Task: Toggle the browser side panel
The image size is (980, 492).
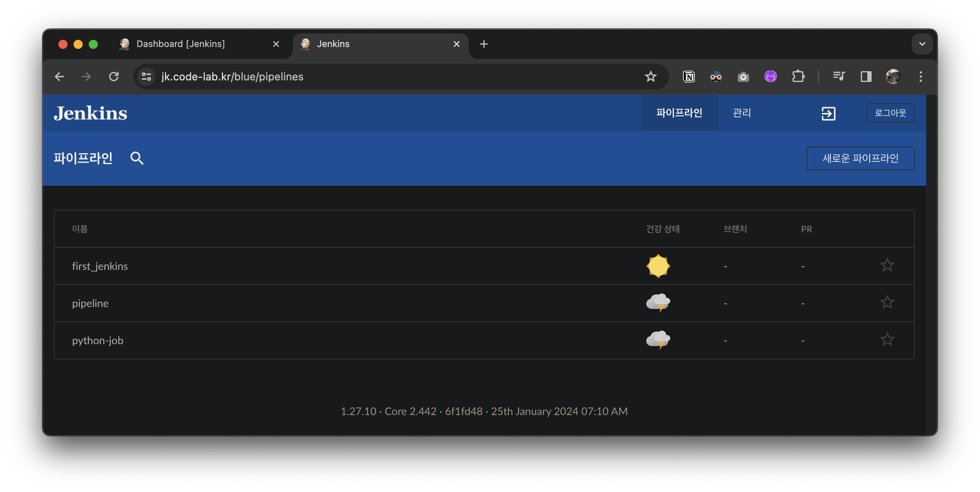Action: point(866,77)
